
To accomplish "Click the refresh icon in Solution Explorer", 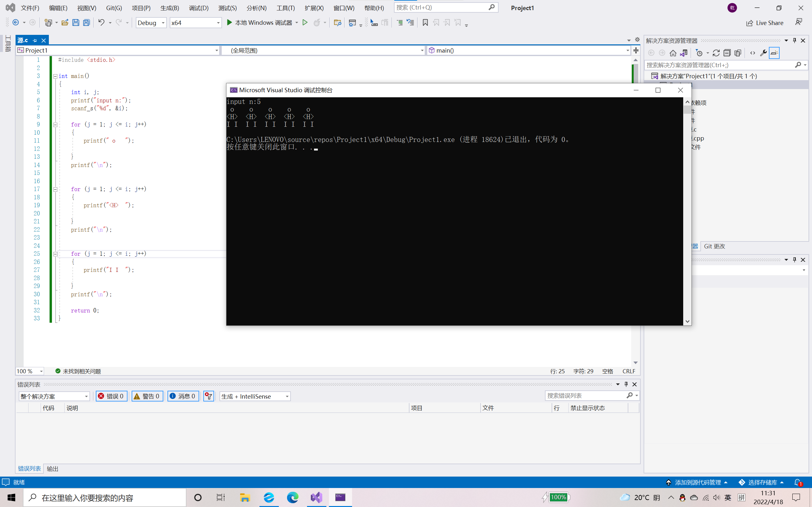I will 716,53.
